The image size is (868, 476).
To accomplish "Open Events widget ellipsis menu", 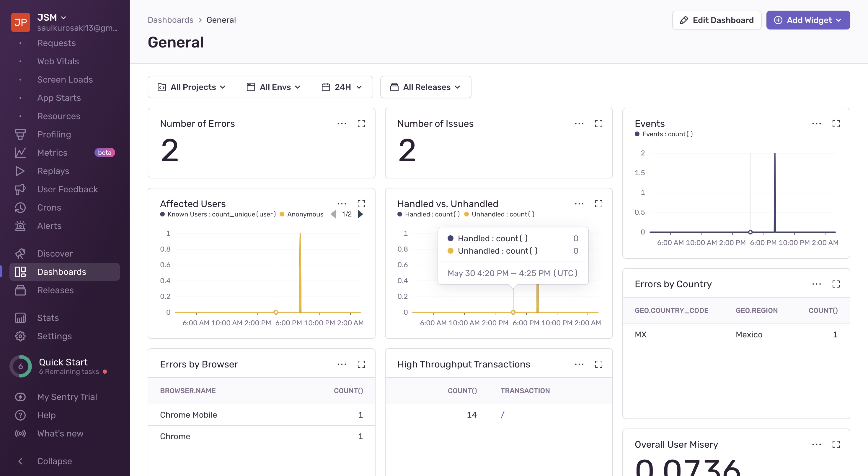I will [816, 124].
